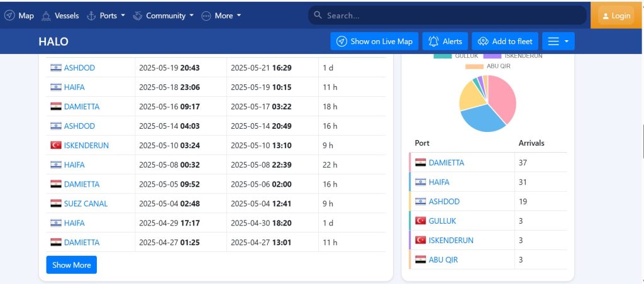
Task: Click the Egypt flag beside SUEZ CANAL
Action: [x=56, y=204]
